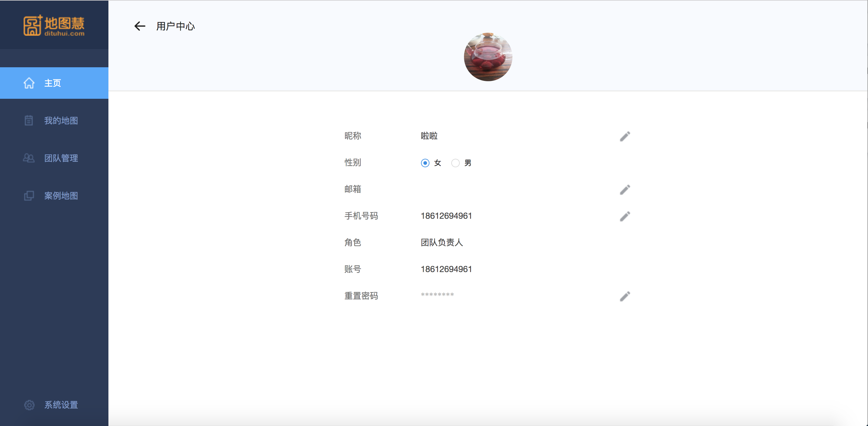Click the 我的地图 sidebar icon

(29, 120)
